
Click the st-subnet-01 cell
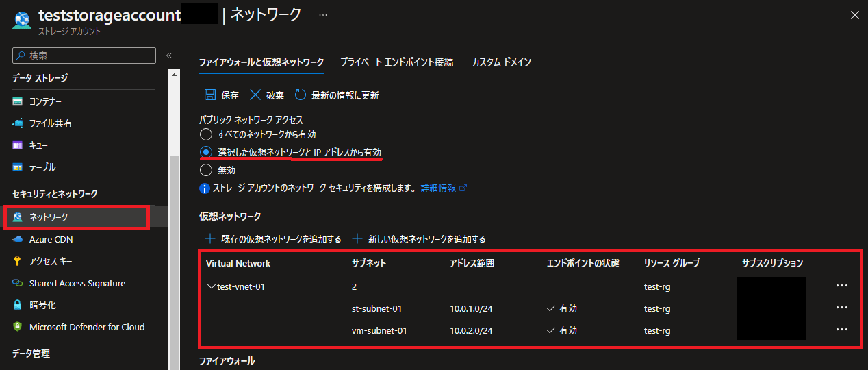coord(376,308)
